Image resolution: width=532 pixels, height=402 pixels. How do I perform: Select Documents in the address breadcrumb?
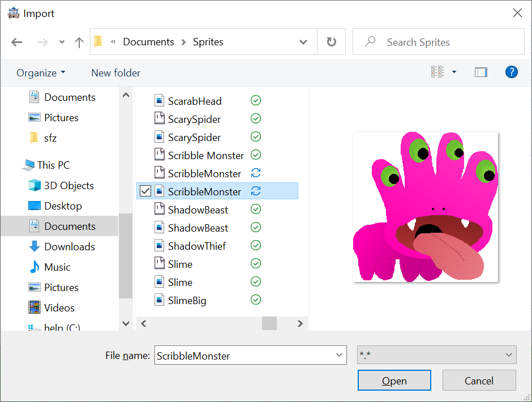tap(148, 42)
